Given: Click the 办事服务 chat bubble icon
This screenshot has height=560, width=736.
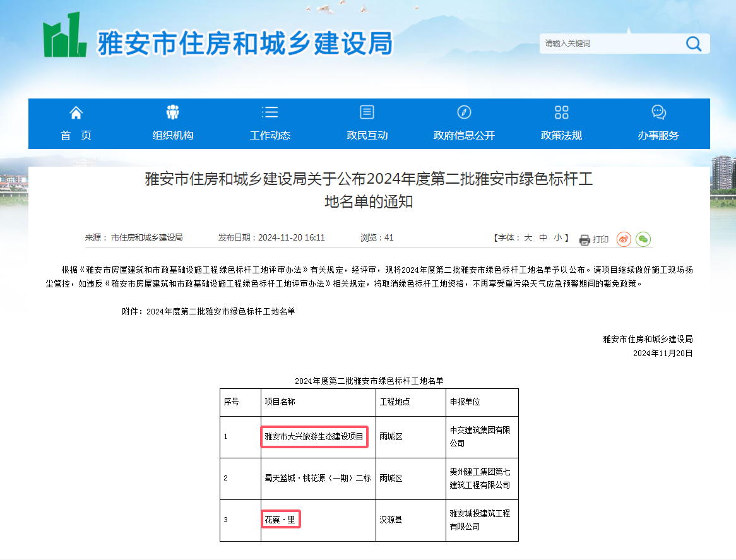Looking at the screenshot, I should 658,112.
